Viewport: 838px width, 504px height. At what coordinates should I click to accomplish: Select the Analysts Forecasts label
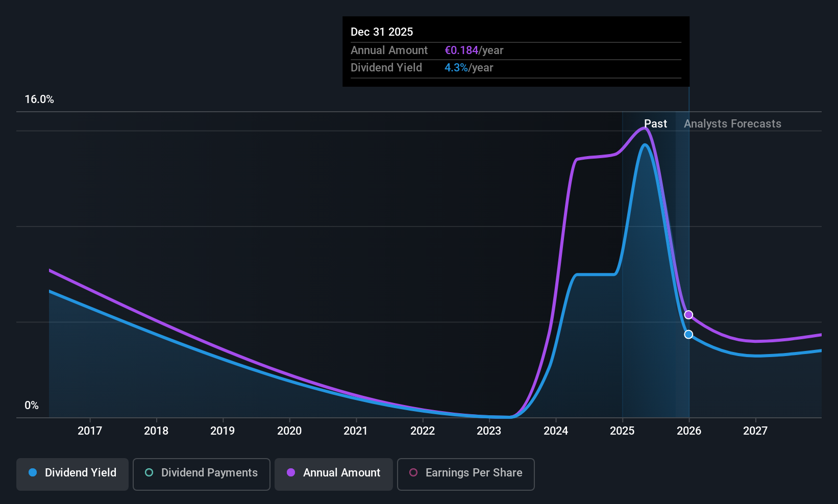732,124
